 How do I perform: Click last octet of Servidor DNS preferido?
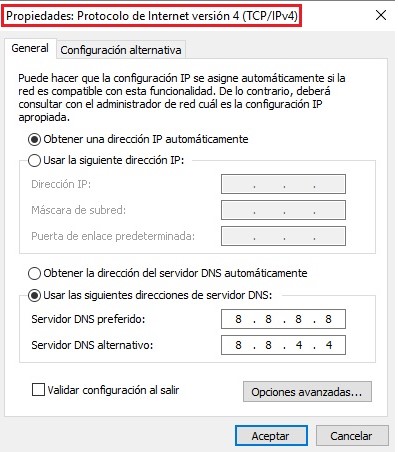coord(328,319)
